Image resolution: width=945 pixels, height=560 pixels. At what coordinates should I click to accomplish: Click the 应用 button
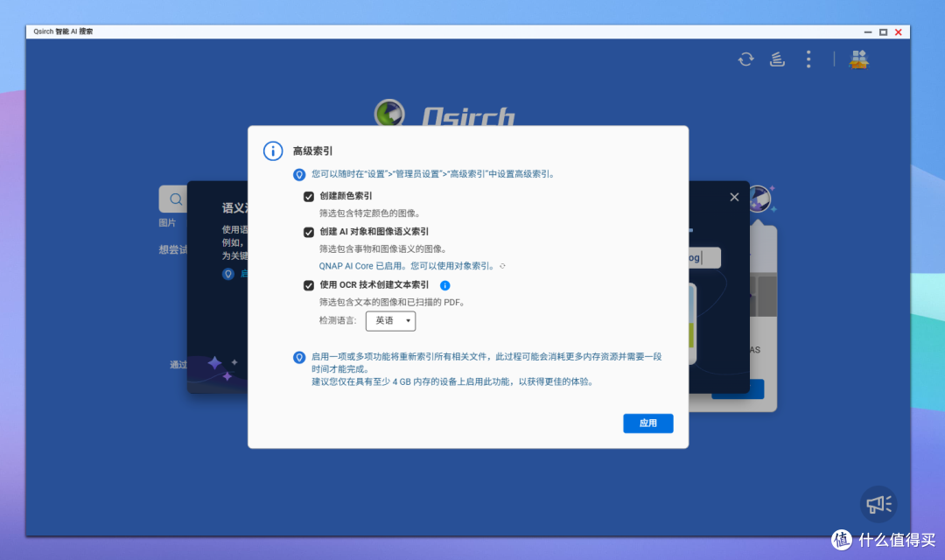pyautogui.click(x=647, y=423)
